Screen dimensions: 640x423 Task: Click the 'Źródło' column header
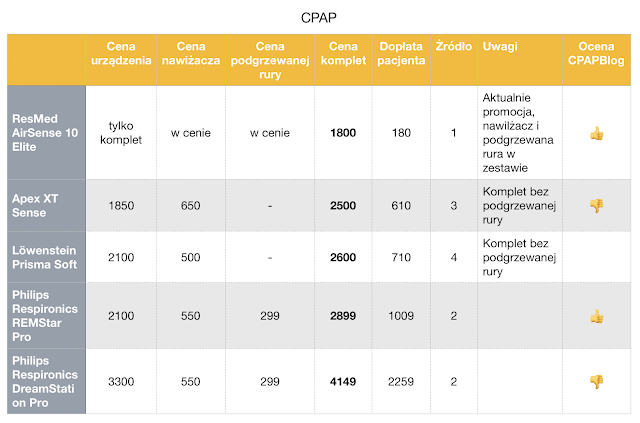[454, 47]
